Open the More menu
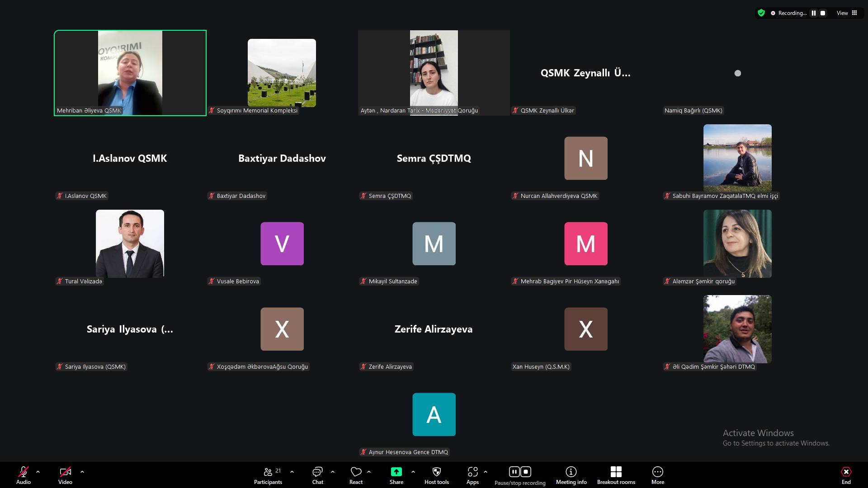This screenshot has height=488, width=868. pyautogui.click(x=657, y=475)
